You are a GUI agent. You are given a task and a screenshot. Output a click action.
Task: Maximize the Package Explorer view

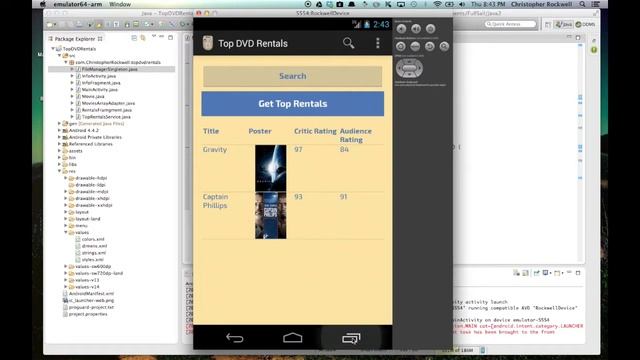[170, 38]
